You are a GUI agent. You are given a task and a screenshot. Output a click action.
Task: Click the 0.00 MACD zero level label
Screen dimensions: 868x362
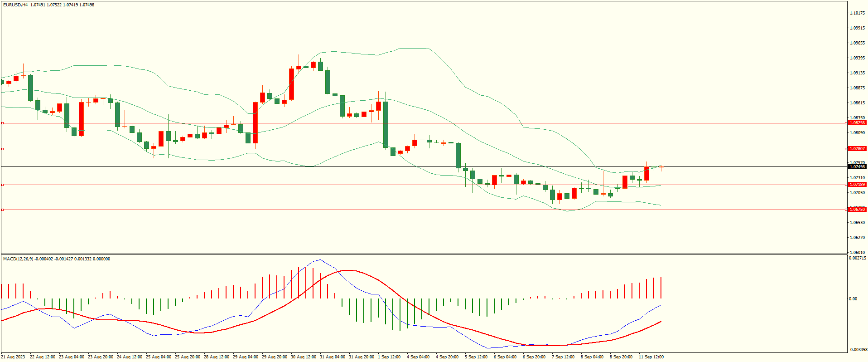tap(853, 299)
